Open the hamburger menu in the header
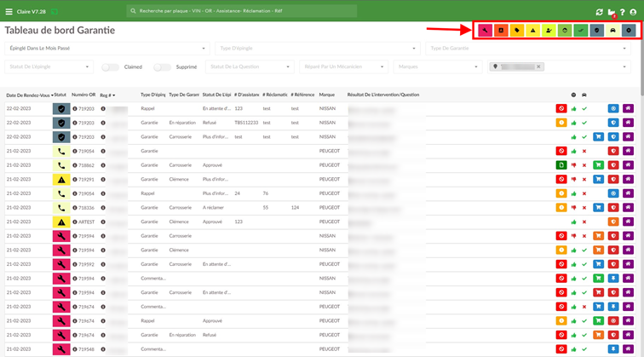The width and height of the screenshot is (644, 357). 9,12
